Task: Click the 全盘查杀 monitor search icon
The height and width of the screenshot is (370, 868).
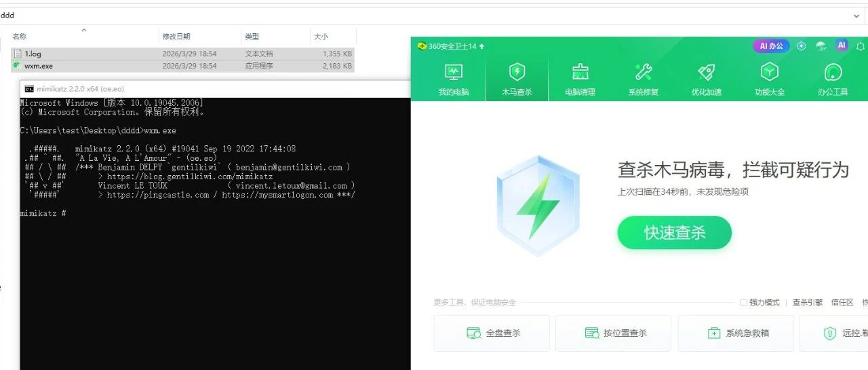Action: [473, 333]
